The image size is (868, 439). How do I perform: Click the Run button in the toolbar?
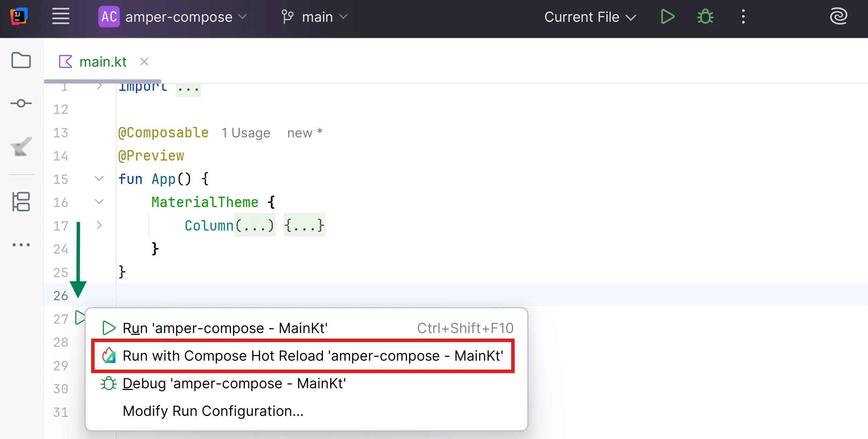tap(667, 17)
